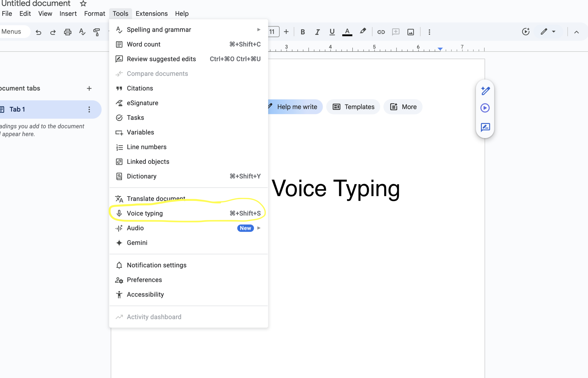Click the undo arrow icon
588x378 pixels.
(x=38, y=32)
